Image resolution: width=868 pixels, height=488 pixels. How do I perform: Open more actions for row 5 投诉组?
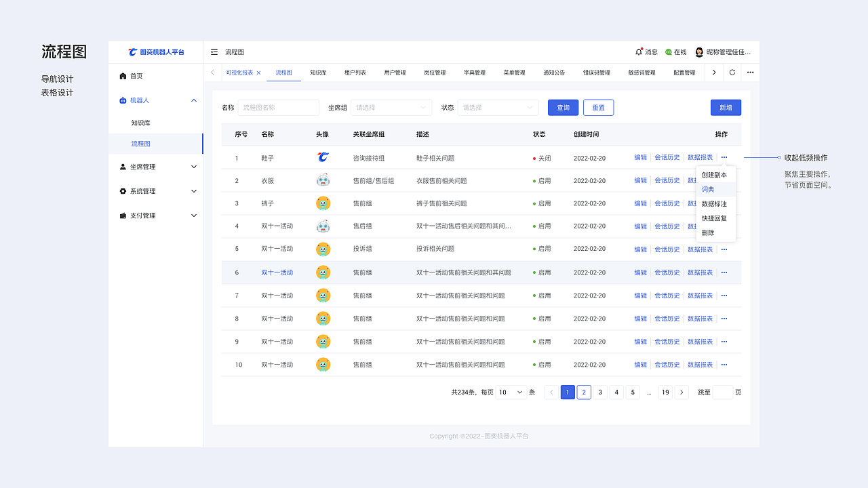724,249
